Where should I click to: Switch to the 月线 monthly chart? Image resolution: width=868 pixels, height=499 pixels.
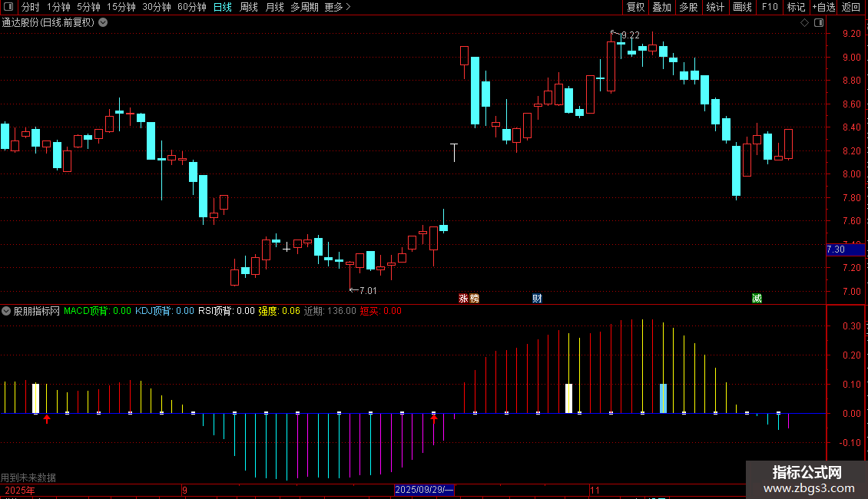point(274,7)
